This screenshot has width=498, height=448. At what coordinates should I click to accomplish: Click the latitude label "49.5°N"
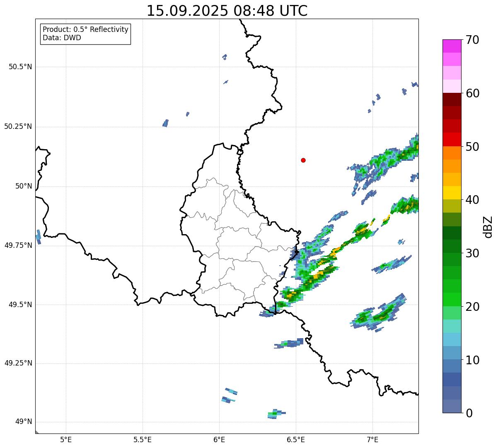tap(20, 305)
